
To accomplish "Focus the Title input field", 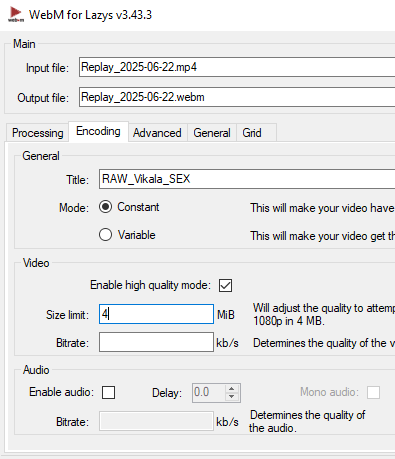I will point(247,179).
